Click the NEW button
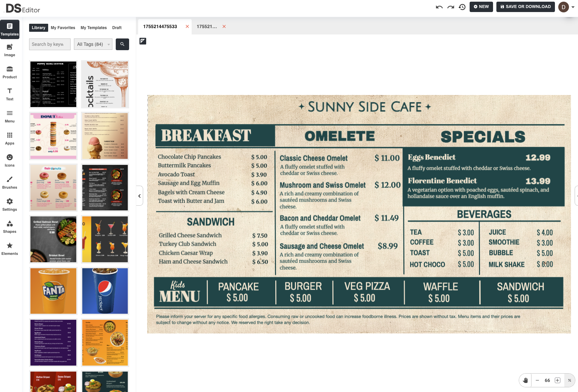Image resolution: width=578 pixels, height=392 pixels. pyautogui.click(x=481, y=7)
